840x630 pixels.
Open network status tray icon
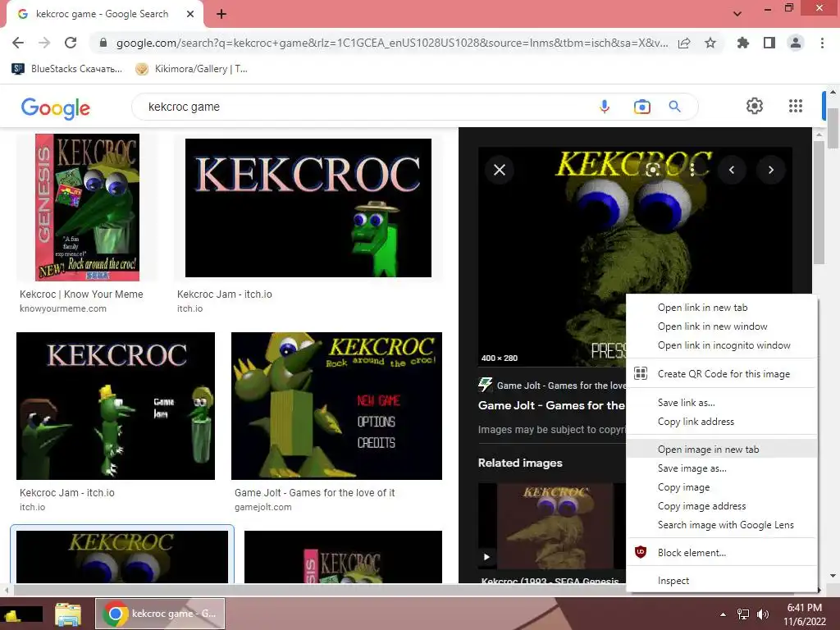tap(743, 614)
